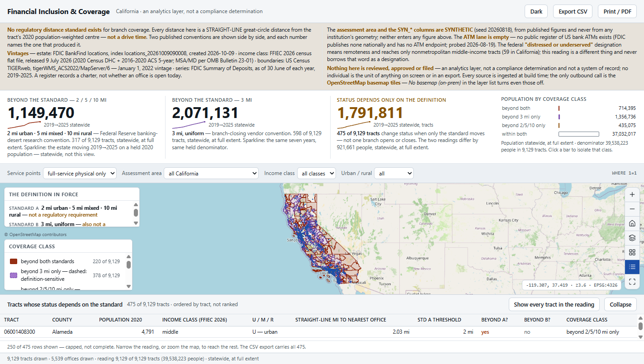Viewport: 644px width, 364px height.
Task: Open the Assessment area dropdown
Action: (211, 173)
